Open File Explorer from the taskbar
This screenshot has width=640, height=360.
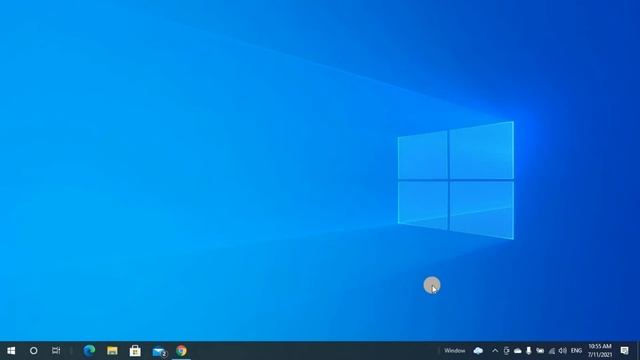point(112,351)
